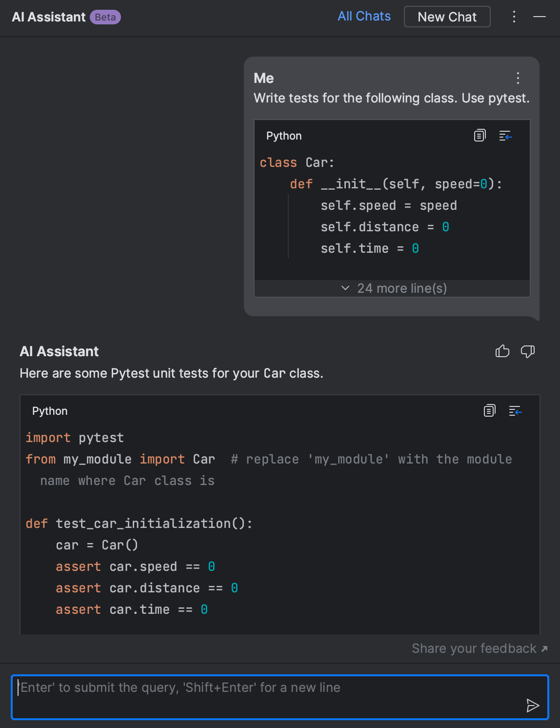
Task: Click the import pytest code line
Action: pos(75,438)
